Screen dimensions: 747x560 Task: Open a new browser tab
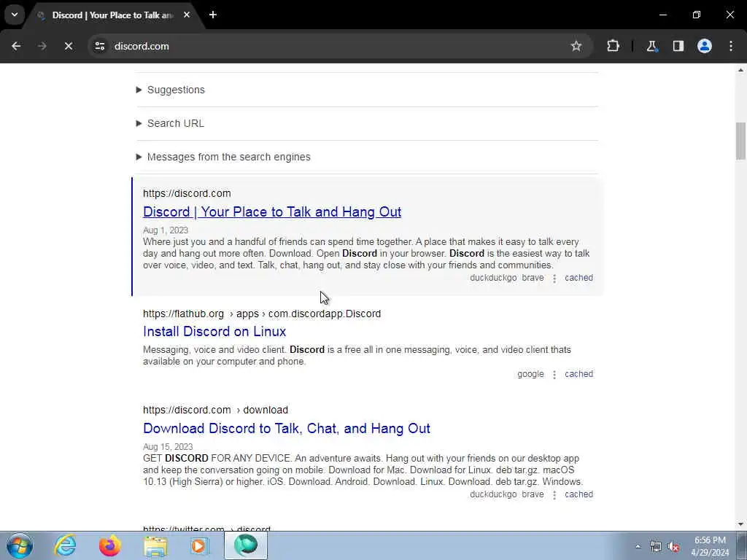(x=213, y=15)
